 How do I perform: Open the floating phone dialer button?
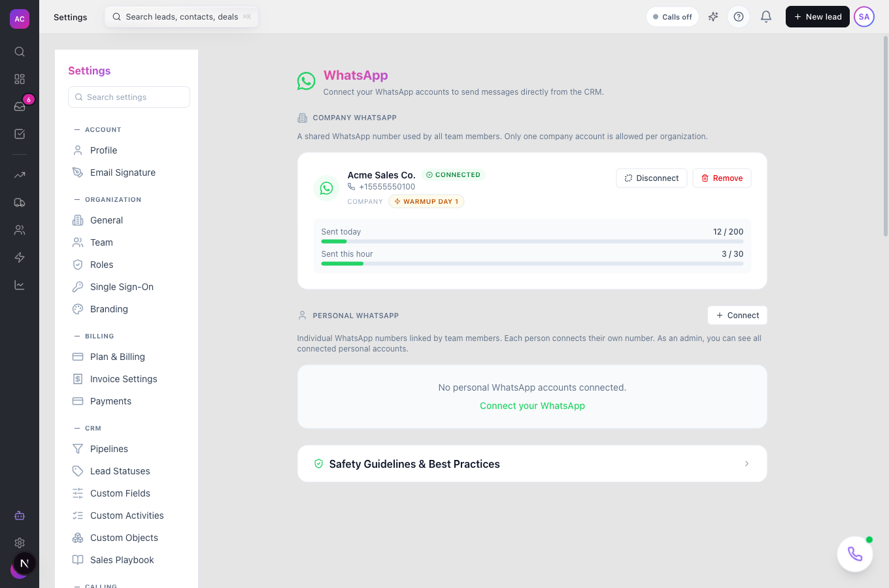click(x=855, y=554)
